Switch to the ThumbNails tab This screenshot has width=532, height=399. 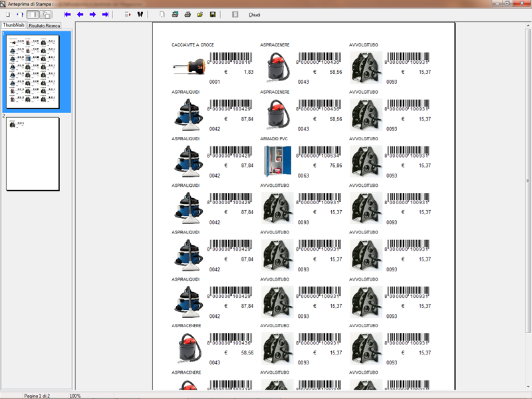(x=13, y=25)
